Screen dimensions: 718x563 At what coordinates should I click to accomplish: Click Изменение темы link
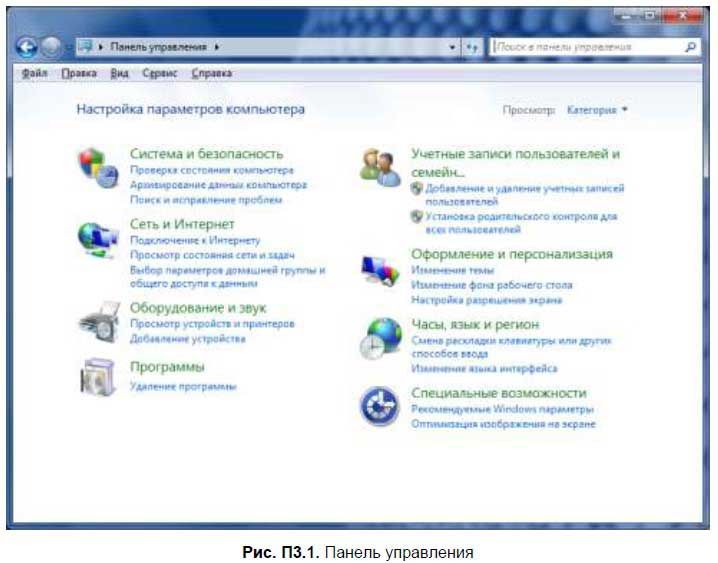pos(452,270)
